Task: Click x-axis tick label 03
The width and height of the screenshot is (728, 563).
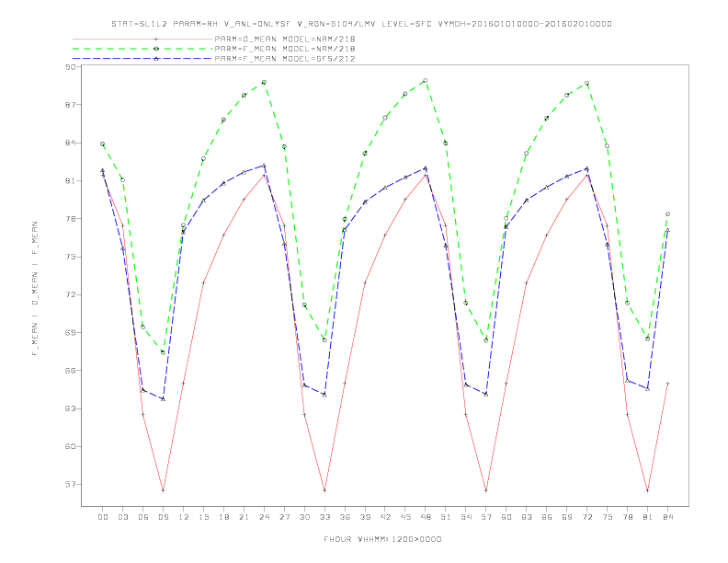Action: tap(122, 517)
